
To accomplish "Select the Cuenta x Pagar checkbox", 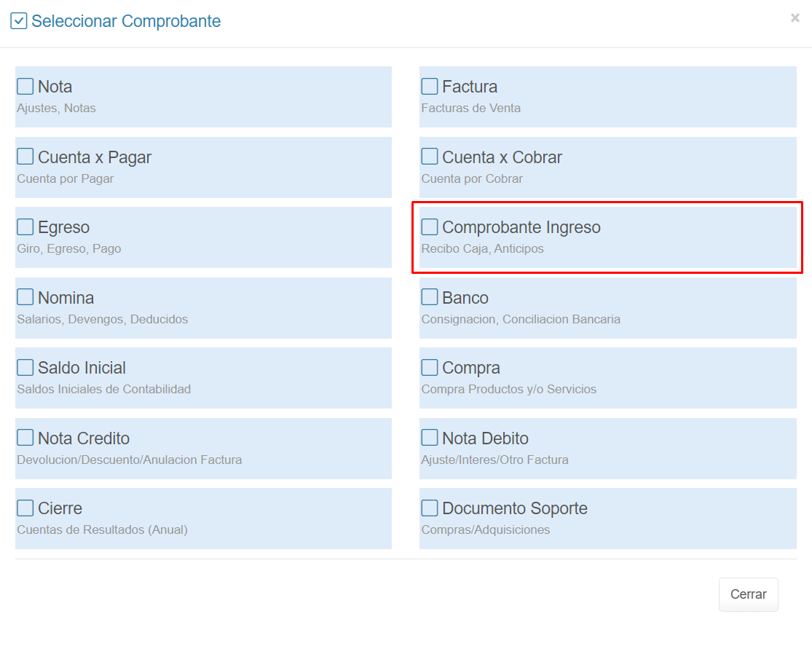I will [x=25, y=157].
